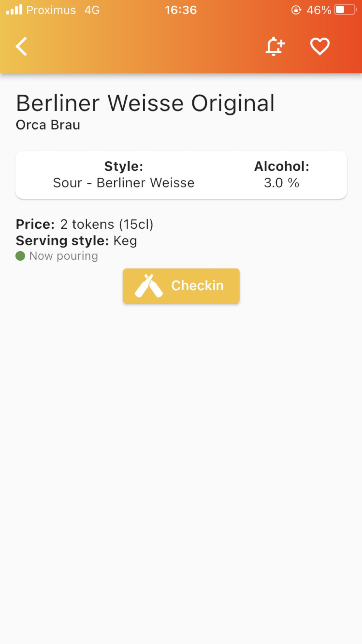Go back using the left arrow
The width and height of the screenshot is (362, 644).
(21, 46)
